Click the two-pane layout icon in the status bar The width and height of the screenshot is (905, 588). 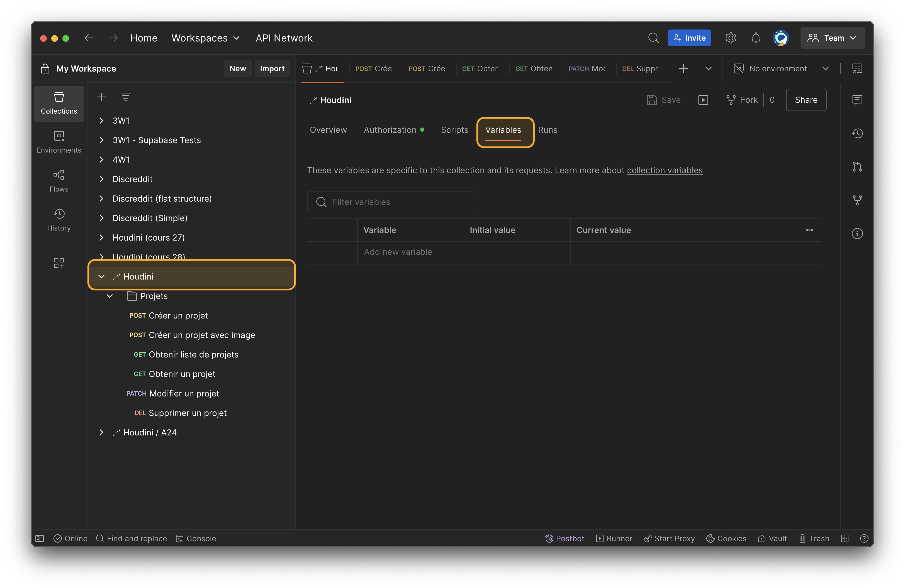coord(845,539)
